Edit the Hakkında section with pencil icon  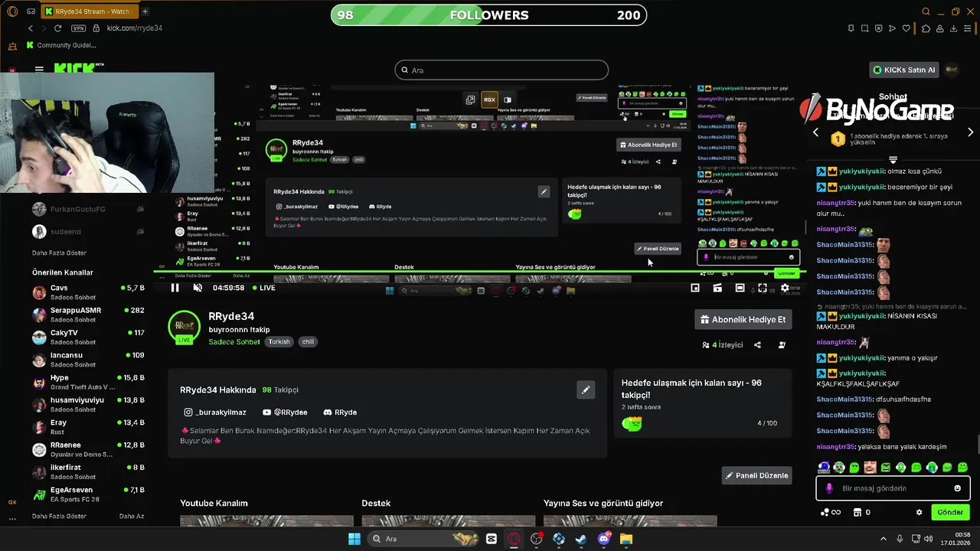click(586, 390)
